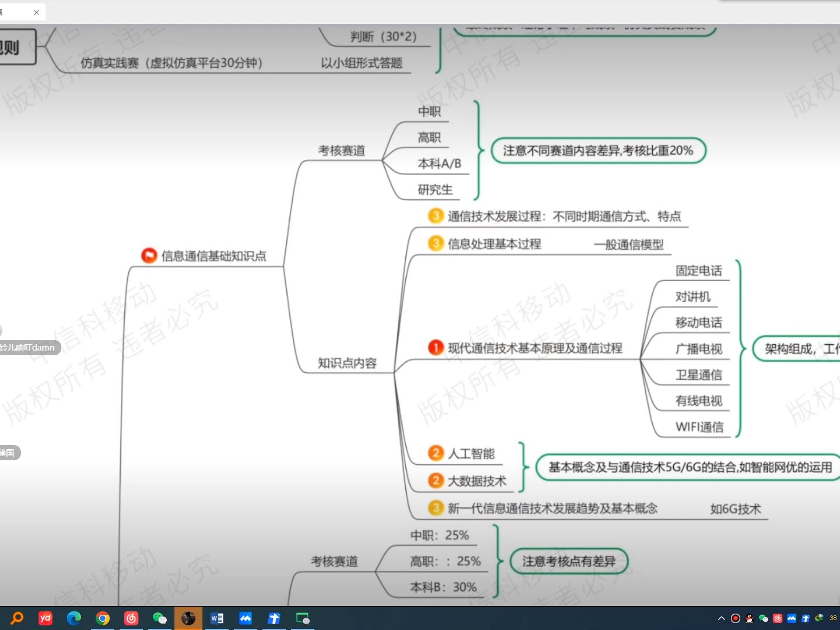
Task: Select the 本科A/B node
Action: (439, 164)
